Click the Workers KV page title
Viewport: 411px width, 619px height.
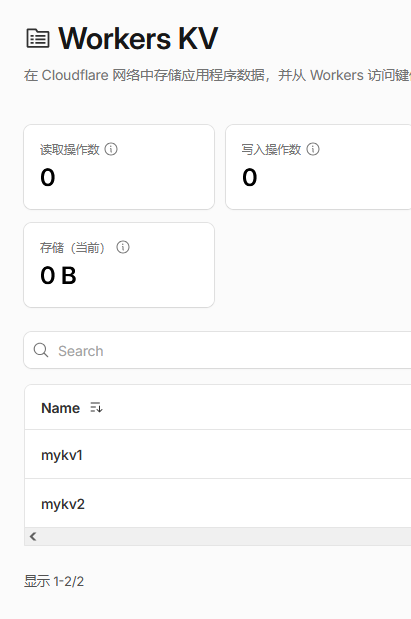(138, 39)
